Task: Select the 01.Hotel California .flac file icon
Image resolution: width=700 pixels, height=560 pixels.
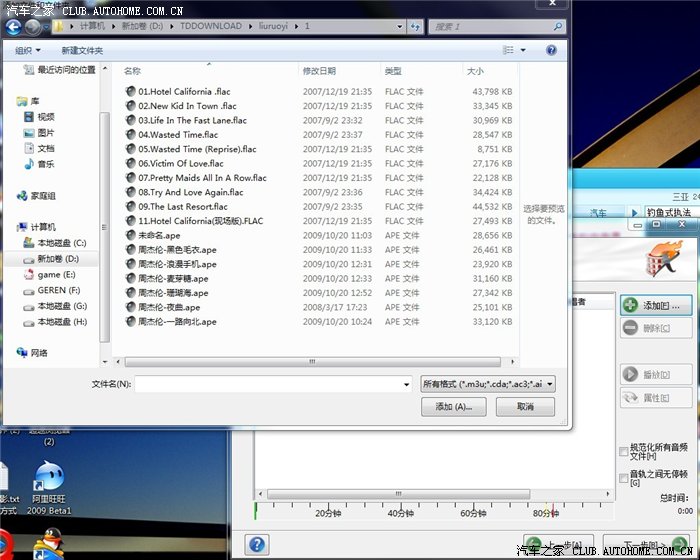Action: pyautogui.click(x=130, y=92)
